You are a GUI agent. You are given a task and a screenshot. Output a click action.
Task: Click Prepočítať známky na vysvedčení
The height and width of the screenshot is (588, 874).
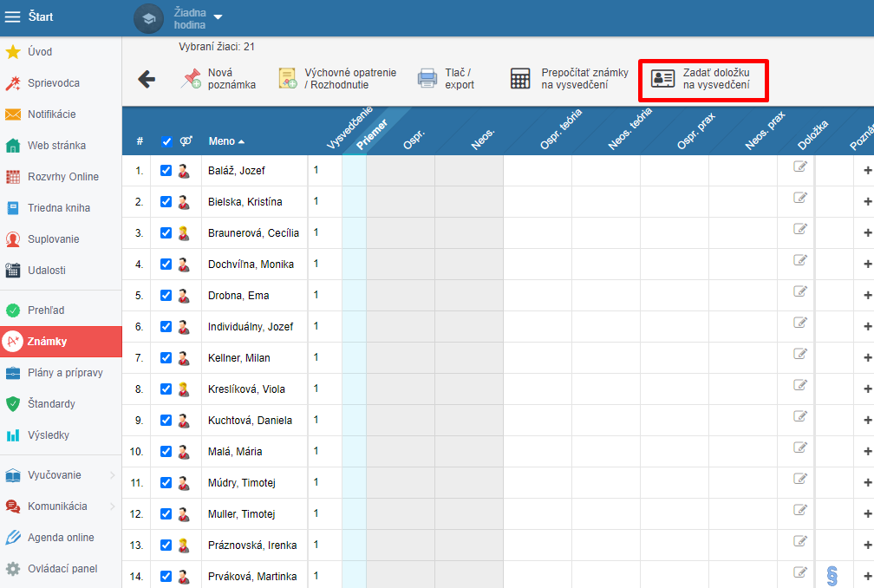point(569,79)
